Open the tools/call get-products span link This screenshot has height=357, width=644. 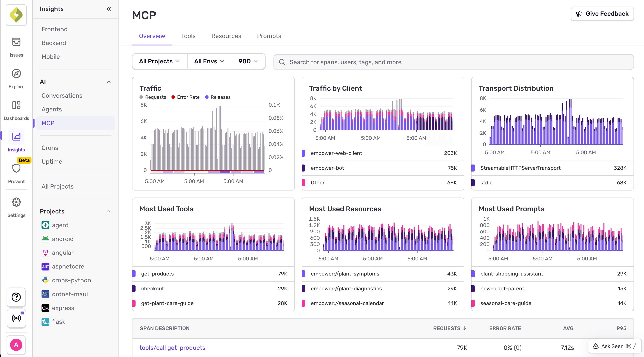[x=172, y=348]
